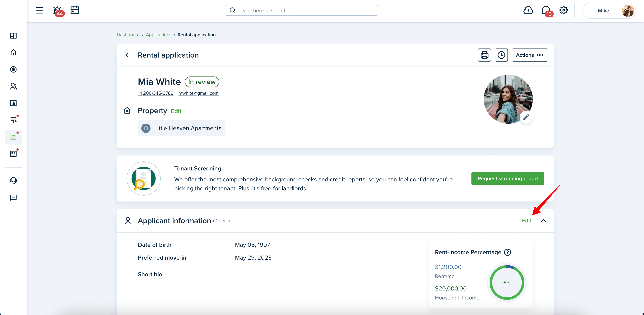Open the dashboard grid icon in sidebar

coord(13,36)
